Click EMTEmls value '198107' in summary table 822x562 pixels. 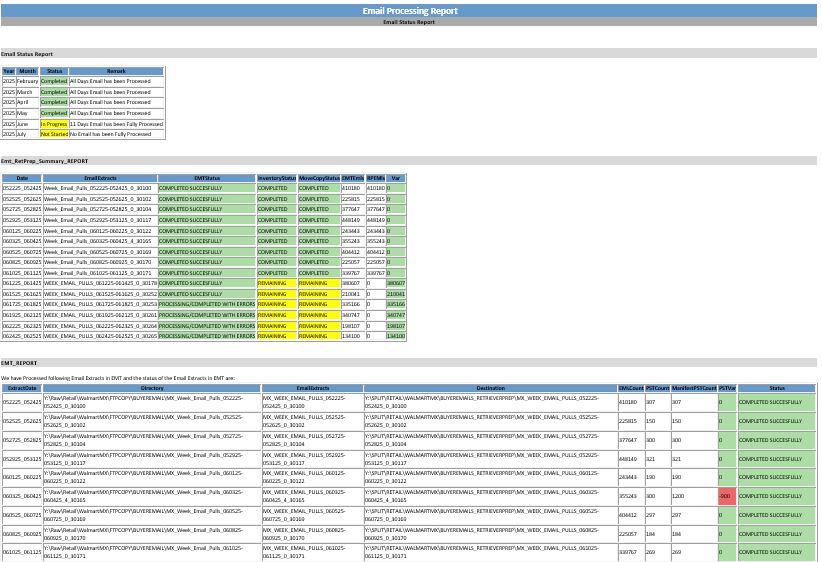pyautogui.click(x=353, y=326)
